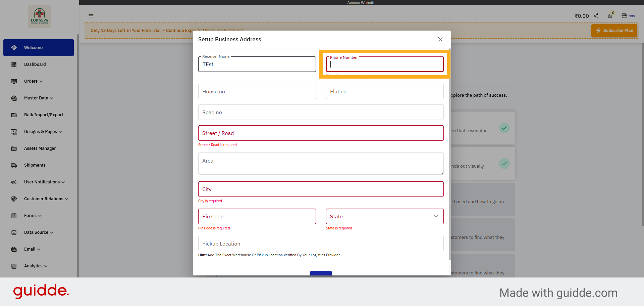Expand the Master Data menu
This screenshot has width=644, height=306.
tap(39, 98)
